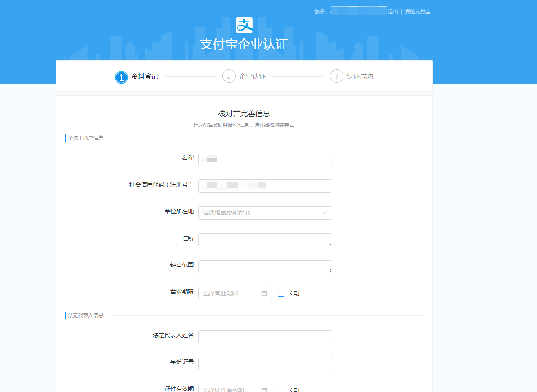537x392 pixels.
Task: Click the step 3 circle icon
Action: pos(337,77)
